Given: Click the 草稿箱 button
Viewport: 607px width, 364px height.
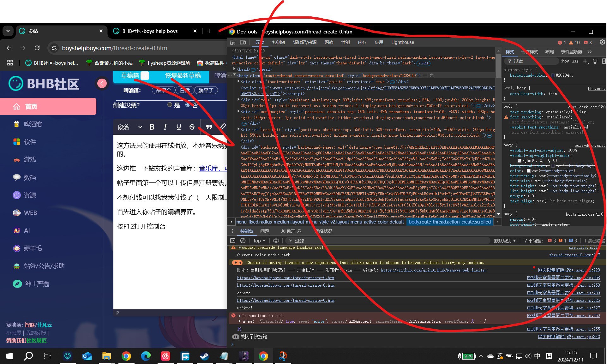Looking at the screenshot, I should click(130, 75).
